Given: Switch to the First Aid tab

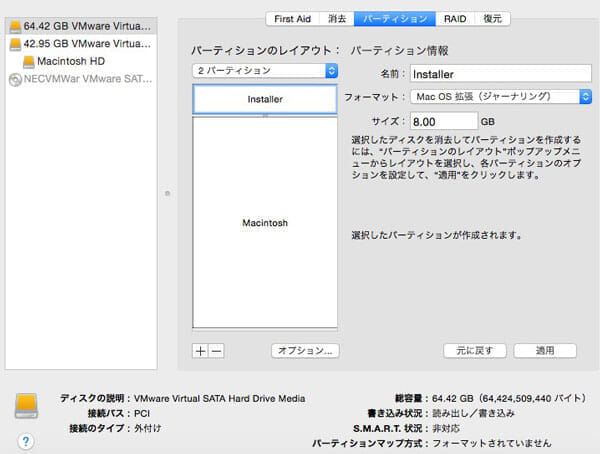Looking at the screenshot, I should (295, 19).
